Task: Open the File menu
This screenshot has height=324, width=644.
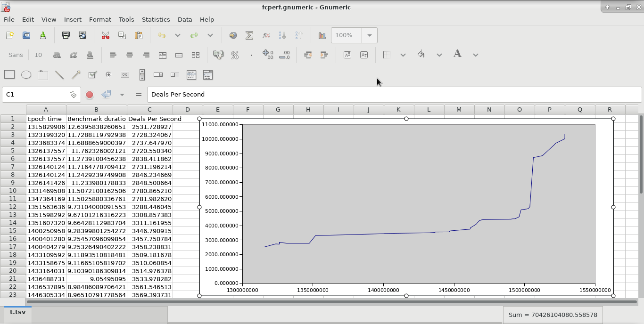Action: pyautogui.click(x=9, y=19)
